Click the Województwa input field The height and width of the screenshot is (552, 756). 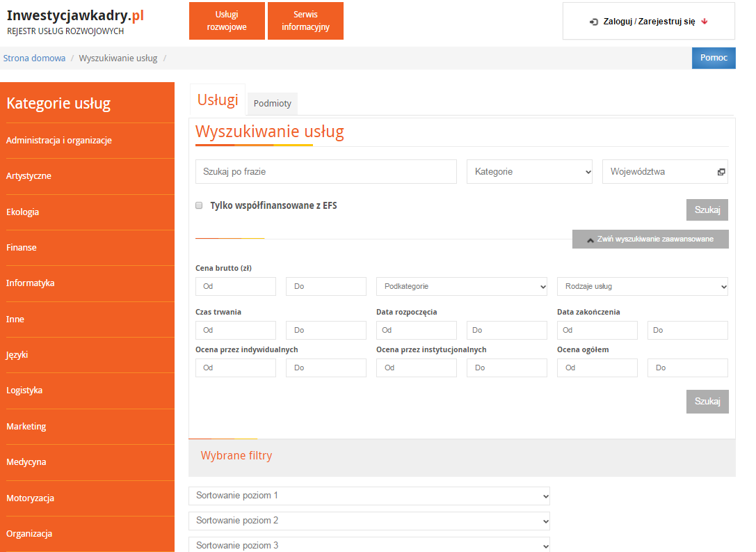(x=665, y=172)
